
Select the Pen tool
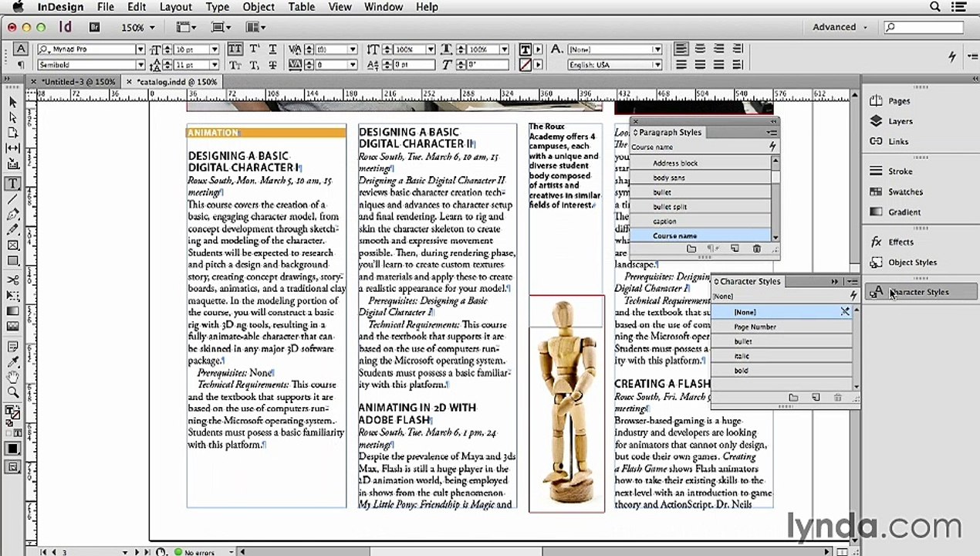[x=13, y=215]
